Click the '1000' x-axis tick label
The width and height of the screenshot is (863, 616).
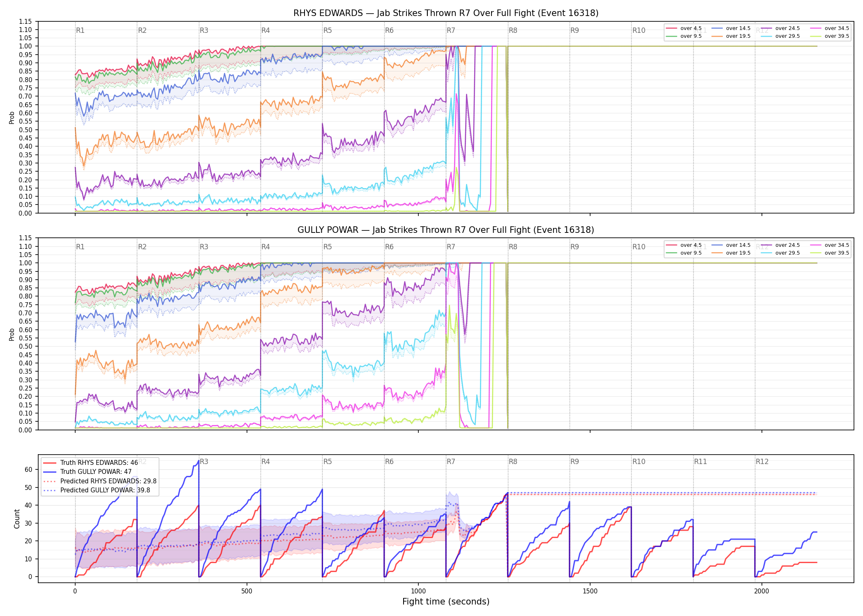[x=418, y=591]
